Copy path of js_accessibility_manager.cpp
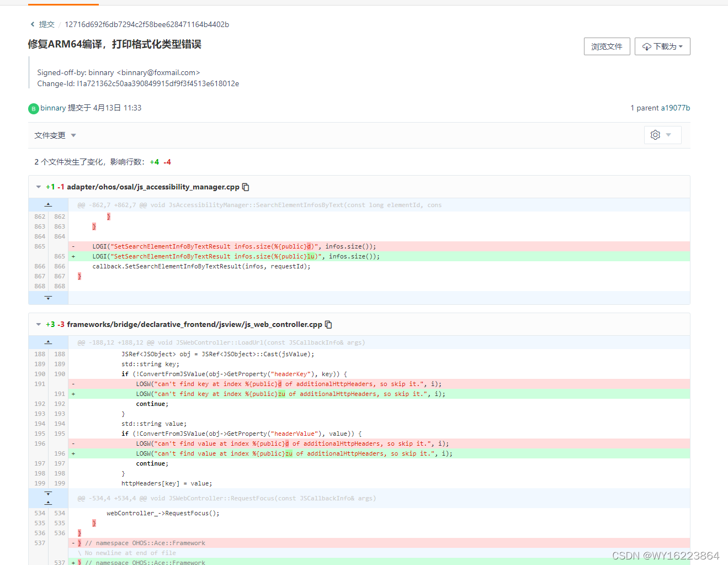 click(x=246, y=187)
